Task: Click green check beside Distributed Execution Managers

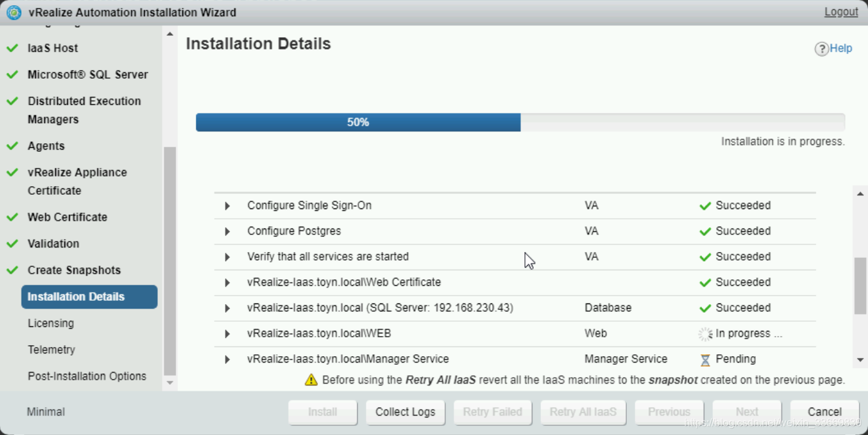Action: tap(12, 102)
